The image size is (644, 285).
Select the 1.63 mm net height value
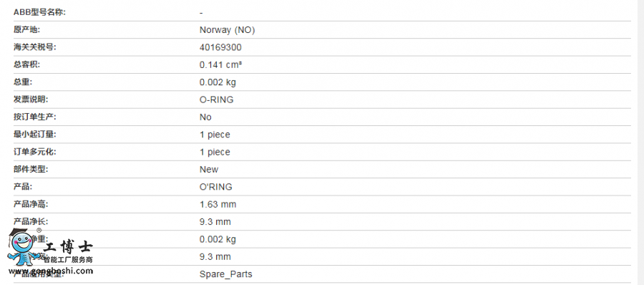(218, 204)
